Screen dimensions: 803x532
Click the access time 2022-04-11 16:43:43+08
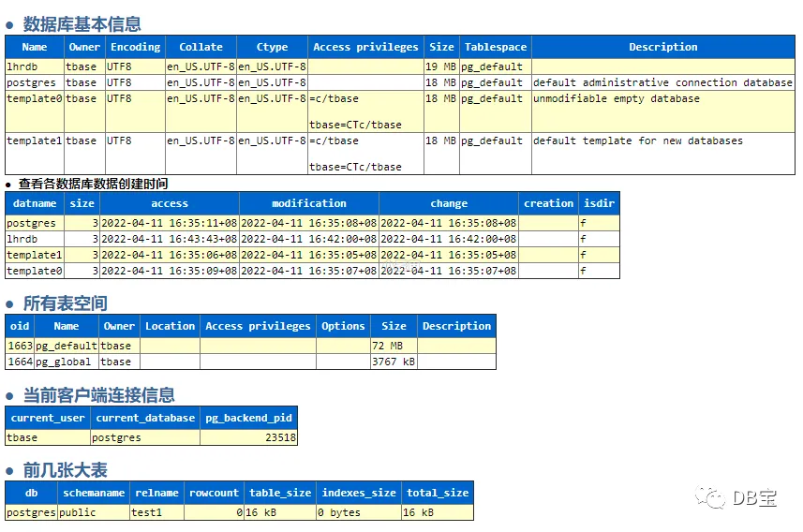(x=170, y=239)
